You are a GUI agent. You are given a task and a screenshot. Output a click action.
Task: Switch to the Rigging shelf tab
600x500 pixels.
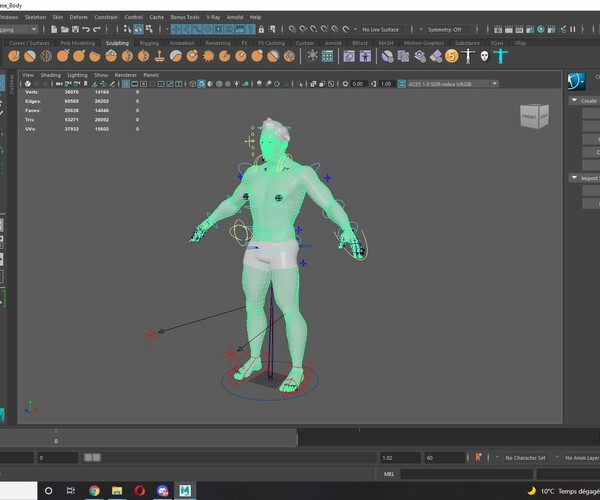[149, 43]
